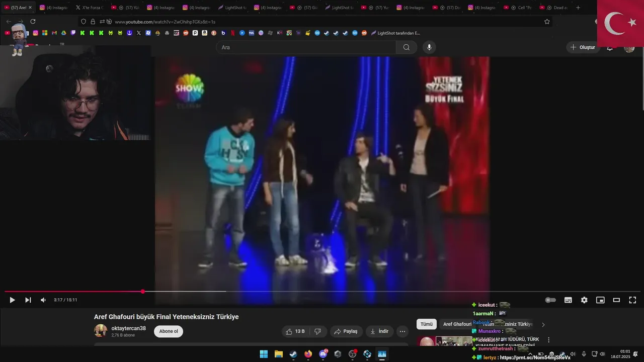Click the Oluştur create button
The image size is (644, 362).
pyautogui.click(x=583, y=47)
